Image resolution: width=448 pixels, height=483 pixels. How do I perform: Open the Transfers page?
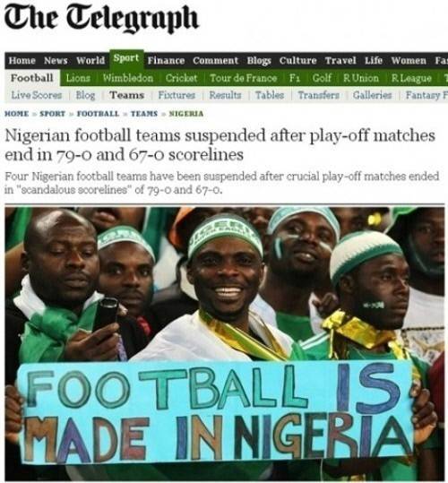click(x=318, y=95)
